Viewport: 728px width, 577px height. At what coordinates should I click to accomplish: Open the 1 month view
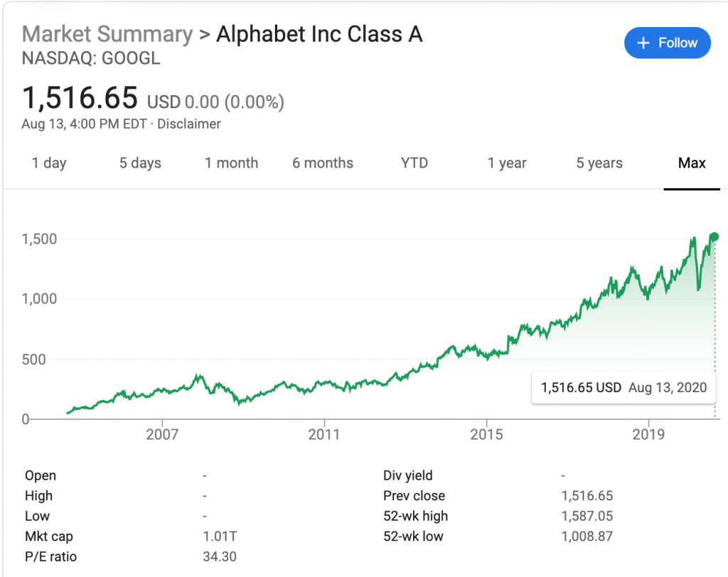tap(231, 163)
